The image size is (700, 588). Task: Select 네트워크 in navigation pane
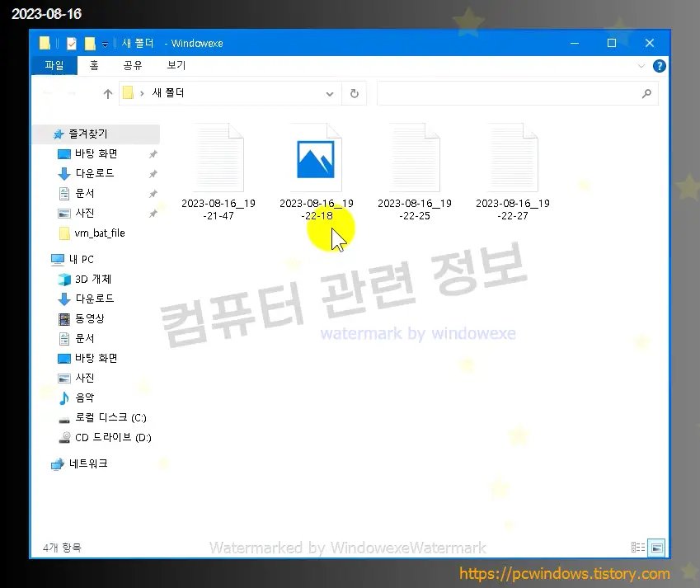click(88, 463)
